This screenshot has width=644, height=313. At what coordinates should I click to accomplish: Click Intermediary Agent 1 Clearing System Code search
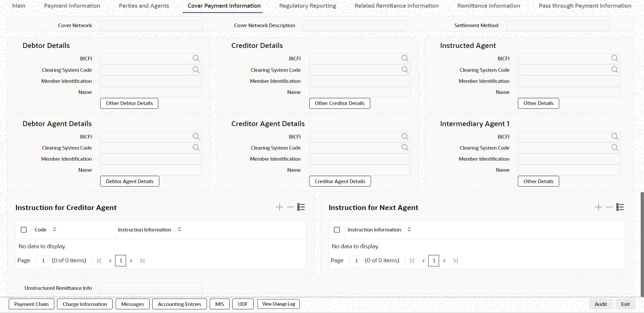coord(614,148)
